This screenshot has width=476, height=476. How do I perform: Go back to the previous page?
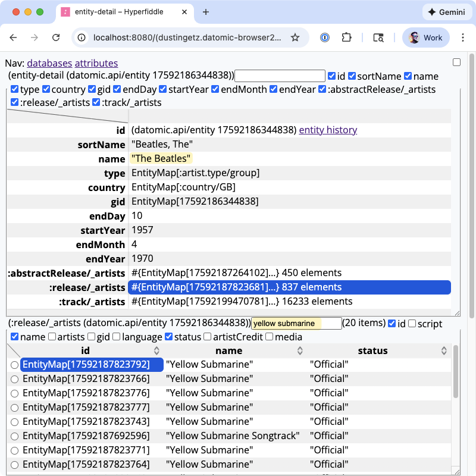(x=13, y=37)
